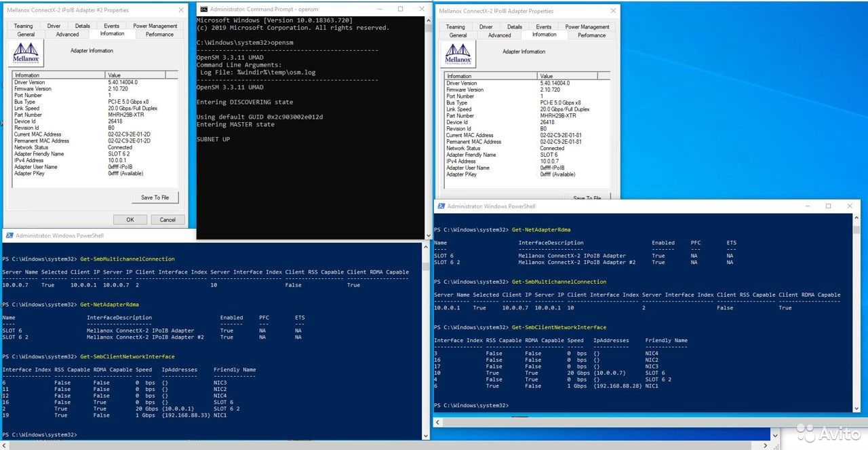Open Teaming tab in Adapter #2 Properties
Viewport: 868px width, 450px height.
coord(24,26)
